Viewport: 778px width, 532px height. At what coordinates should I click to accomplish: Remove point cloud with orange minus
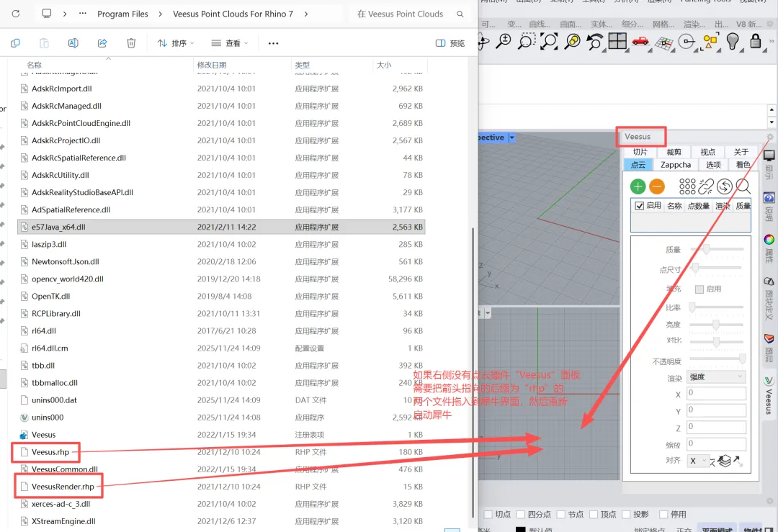(656, 186)
